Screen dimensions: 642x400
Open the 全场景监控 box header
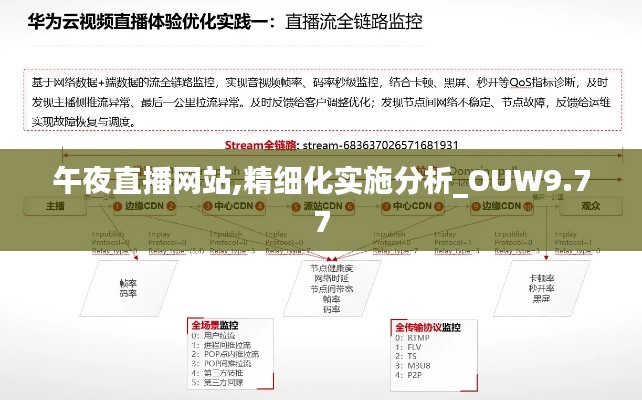coord(214,325)
